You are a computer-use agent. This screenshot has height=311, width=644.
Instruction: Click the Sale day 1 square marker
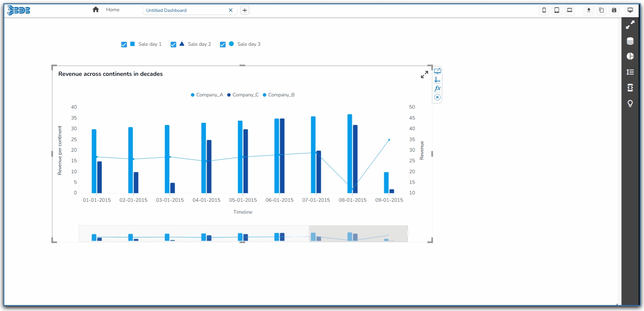[x=133, y=44]
